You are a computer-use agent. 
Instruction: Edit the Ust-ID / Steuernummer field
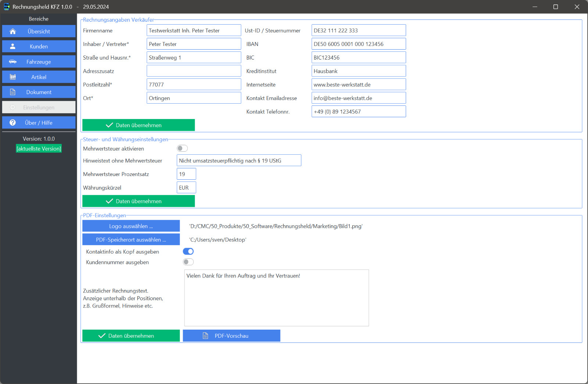[359, 30]
